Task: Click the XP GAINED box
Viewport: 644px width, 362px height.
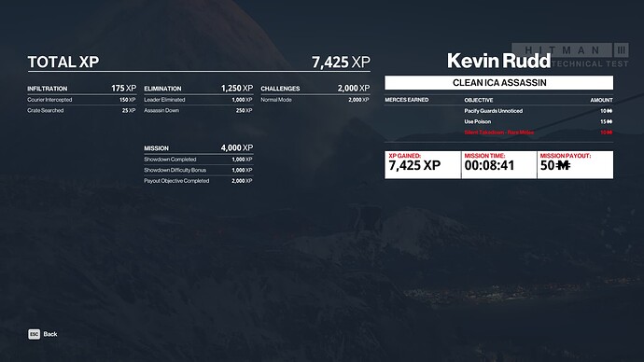Action: [423, 164]
